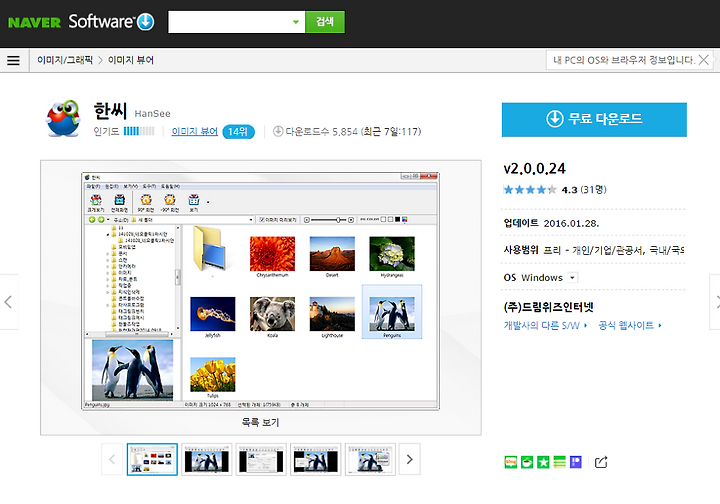Open 파일 menu in HanSee preview
Viewport: 720px width, 504px height.
click(93, 186)
